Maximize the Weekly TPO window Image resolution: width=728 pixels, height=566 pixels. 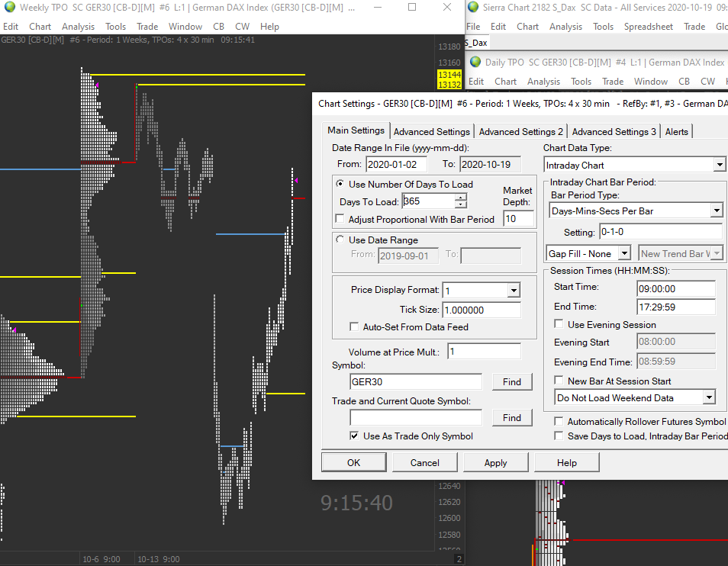412,7
